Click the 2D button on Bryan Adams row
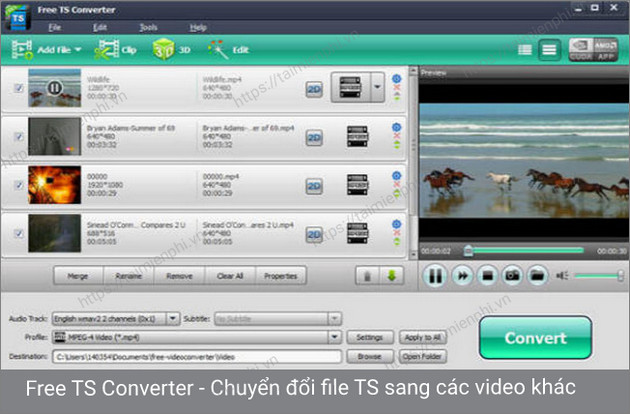Screen dimensions: 630x414 point(314,137)
